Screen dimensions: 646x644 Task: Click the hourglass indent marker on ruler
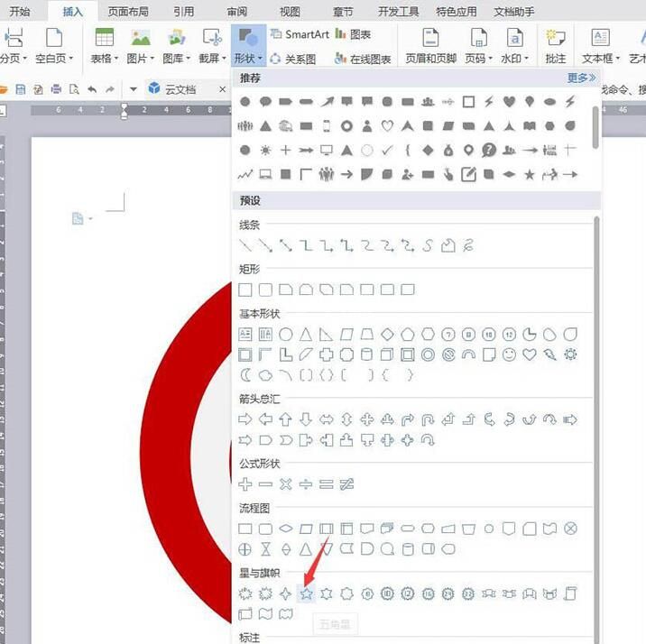[124, 111]
